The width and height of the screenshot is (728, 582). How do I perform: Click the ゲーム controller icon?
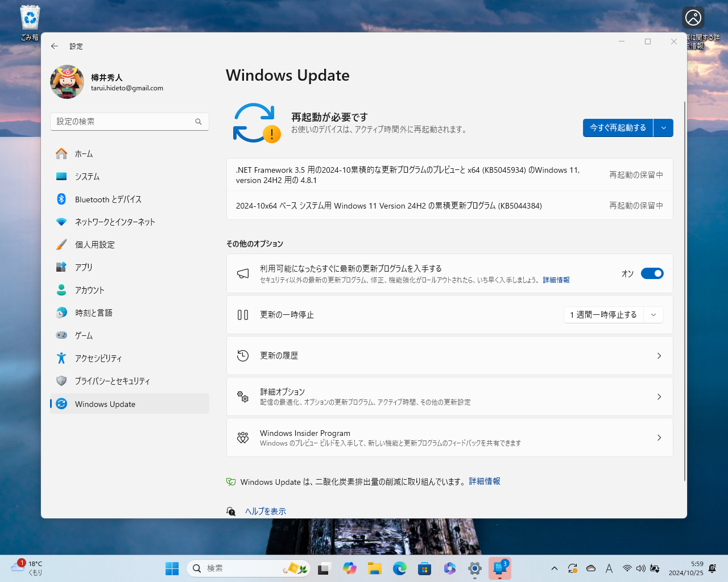click(x=61, y=335)
